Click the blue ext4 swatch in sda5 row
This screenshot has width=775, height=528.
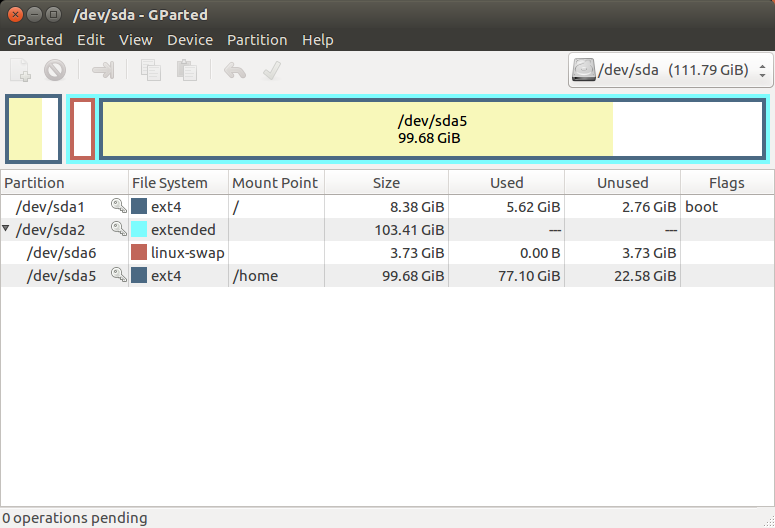(139, 275)
